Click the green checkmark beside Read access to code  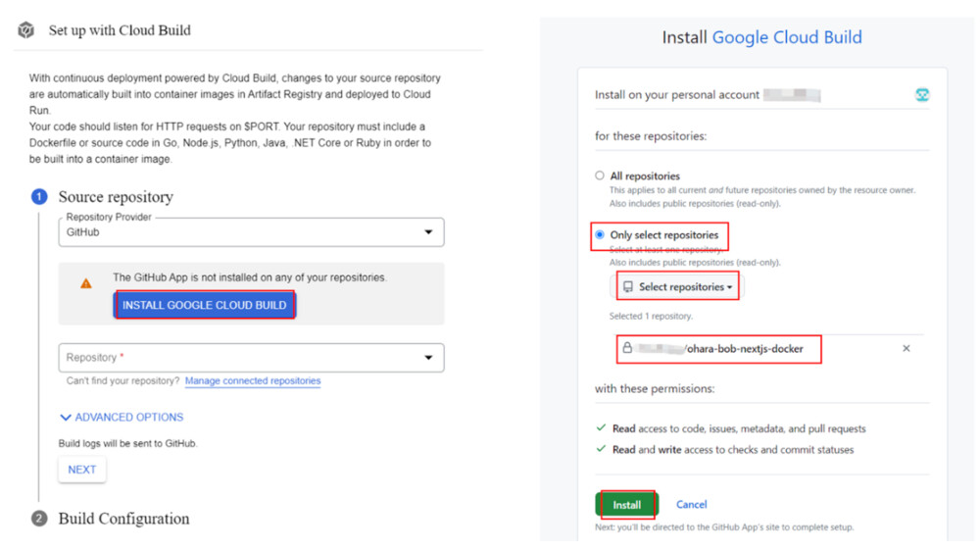(x=601, y=428)
